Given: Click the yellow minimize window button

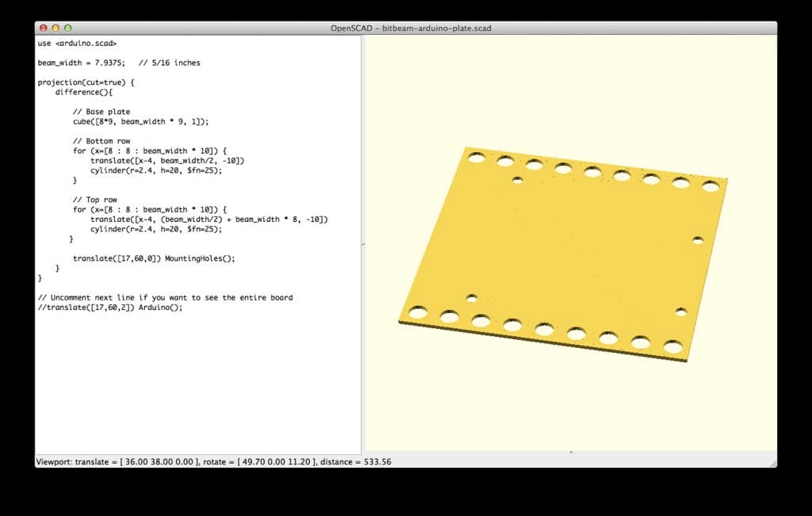Looking at the screenshot, I should 56,28.
